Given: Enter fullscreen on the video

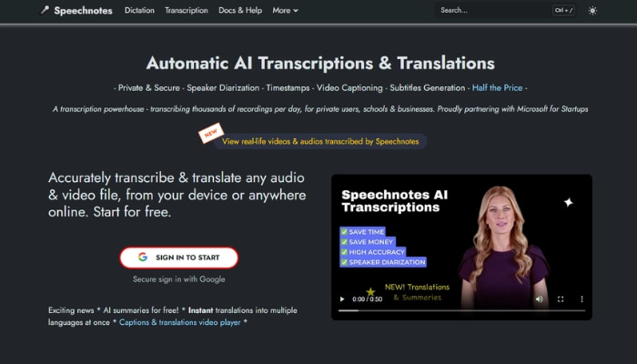Looking at the screenshot, I should [x=561, y=299].
